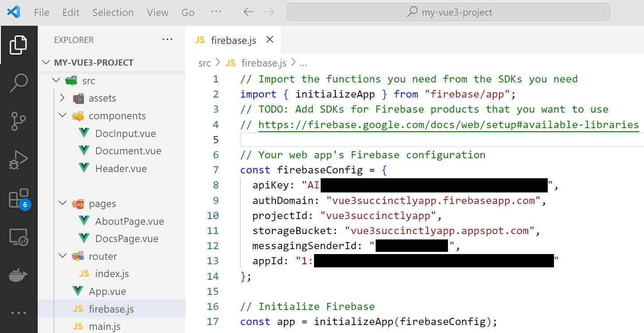This screenshot has width=644, height=333.
Task: Open the Selection menu
Action: [x=113, y=12]
